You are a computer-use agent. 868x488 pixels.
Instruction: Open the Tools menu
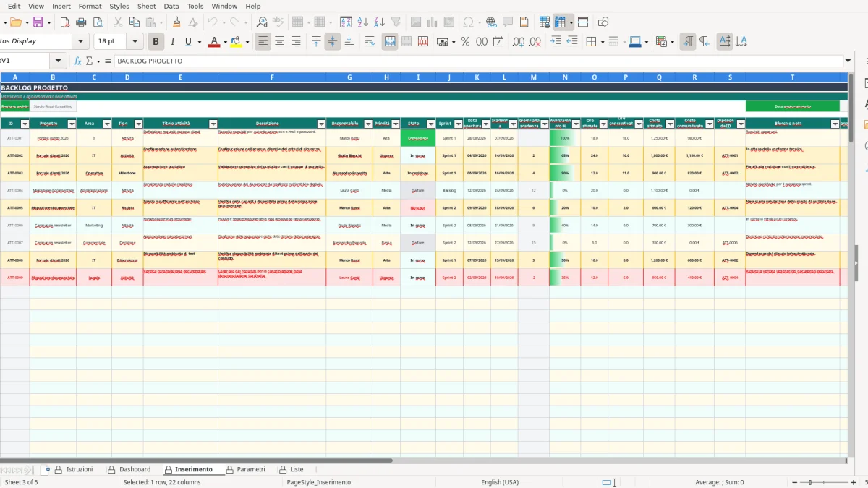tap(195, 6)
